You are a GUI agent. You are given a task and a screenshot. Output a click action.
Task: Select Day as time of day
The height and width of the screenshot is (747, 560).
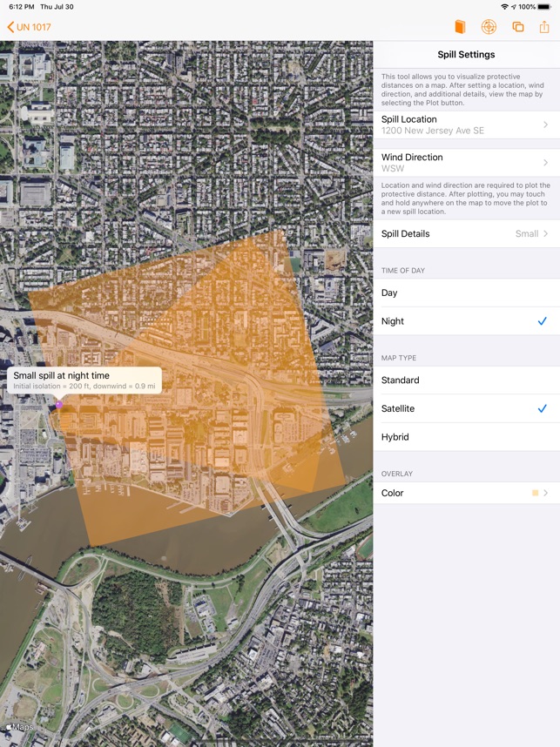coord(466,293)
